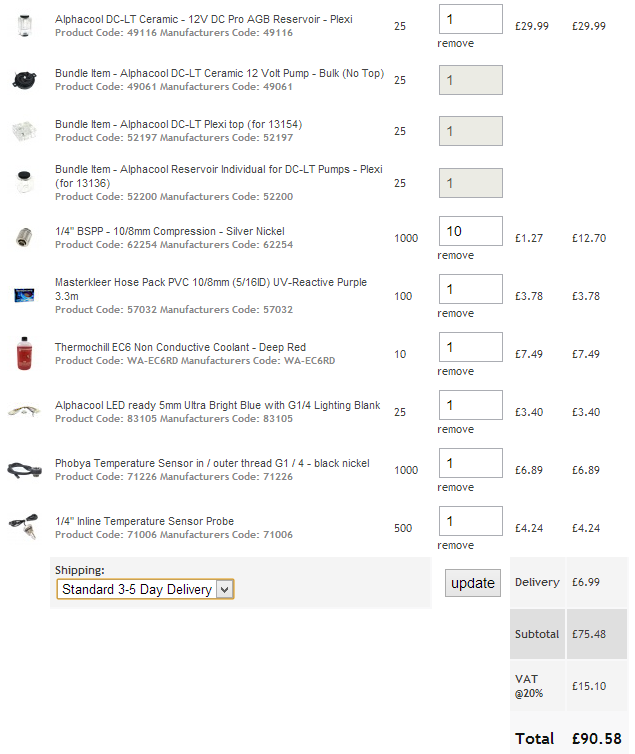Click the update button

473,583
